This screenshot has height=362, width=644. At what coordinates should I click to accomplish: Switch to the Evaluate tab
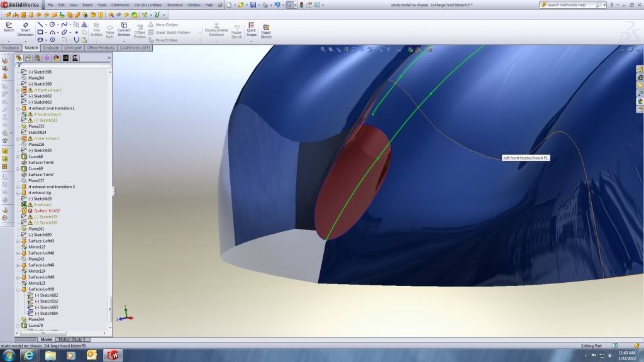(51, 48)
